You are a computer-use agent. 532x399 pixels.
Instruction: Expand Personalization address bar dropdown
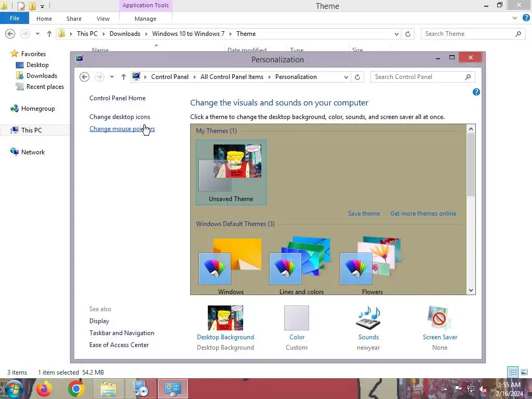pyautogui.click(x=345, y=77)
